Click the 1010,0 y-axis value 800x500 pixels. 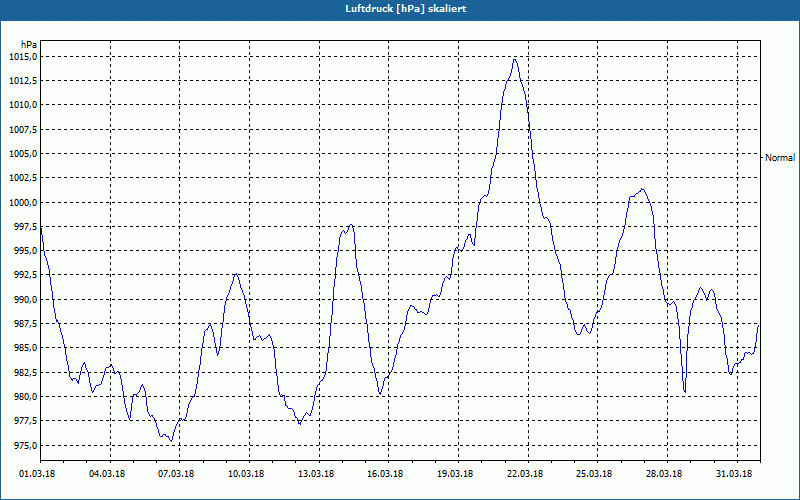pos(23,105)
